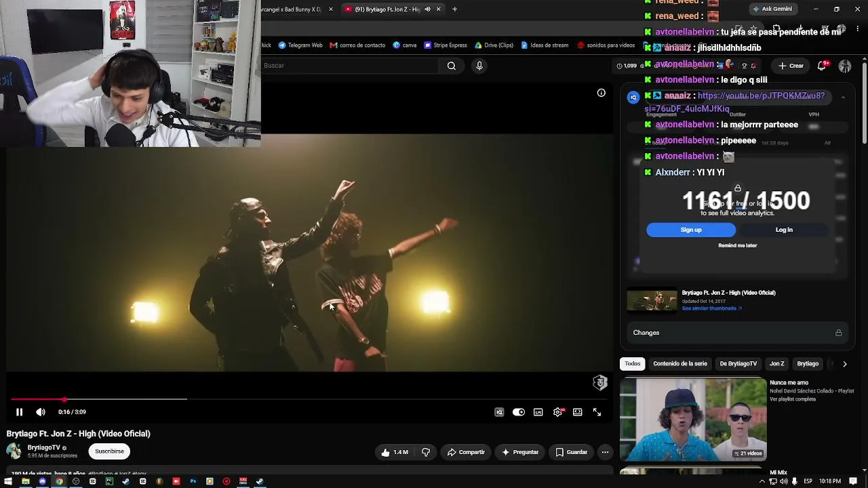Close the Brytiago Ft. Jon Z tab
The image size is (868, 488).
point(438,9)
